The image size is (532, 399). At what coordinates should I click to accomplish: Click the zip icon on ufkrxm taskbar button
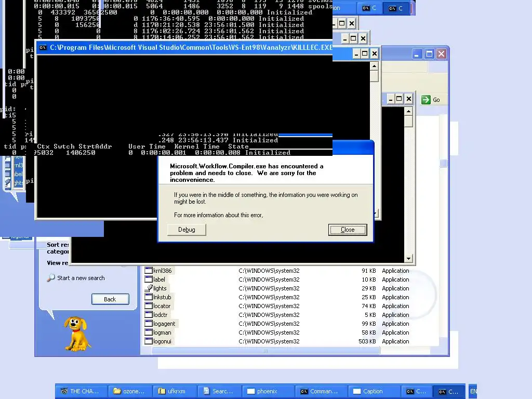(162, 391)
